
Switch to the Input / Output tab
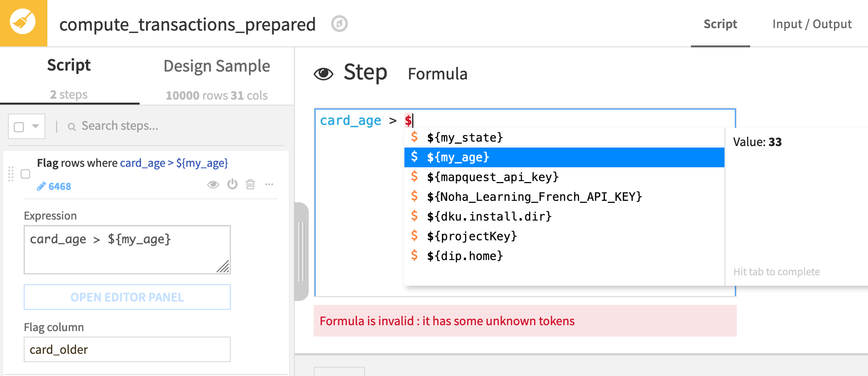pos(811,24)
